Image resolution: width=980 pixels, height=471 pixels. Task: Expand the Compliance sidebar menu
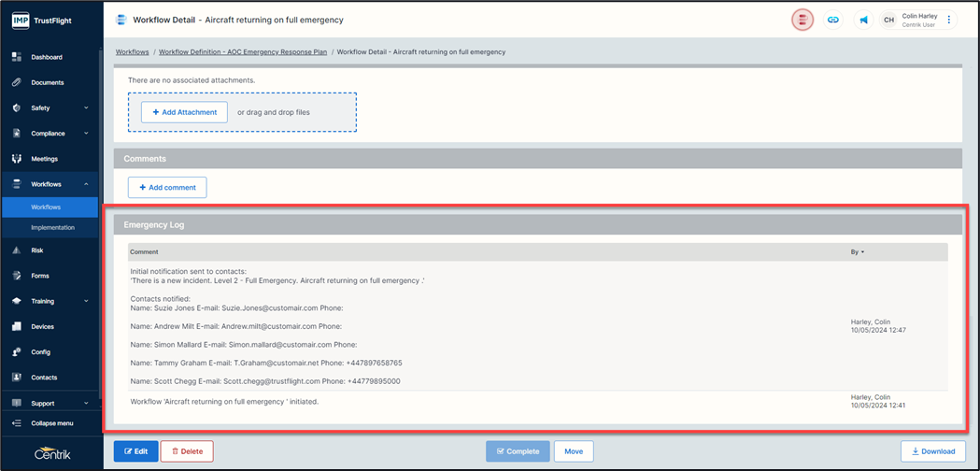[50, 134]
